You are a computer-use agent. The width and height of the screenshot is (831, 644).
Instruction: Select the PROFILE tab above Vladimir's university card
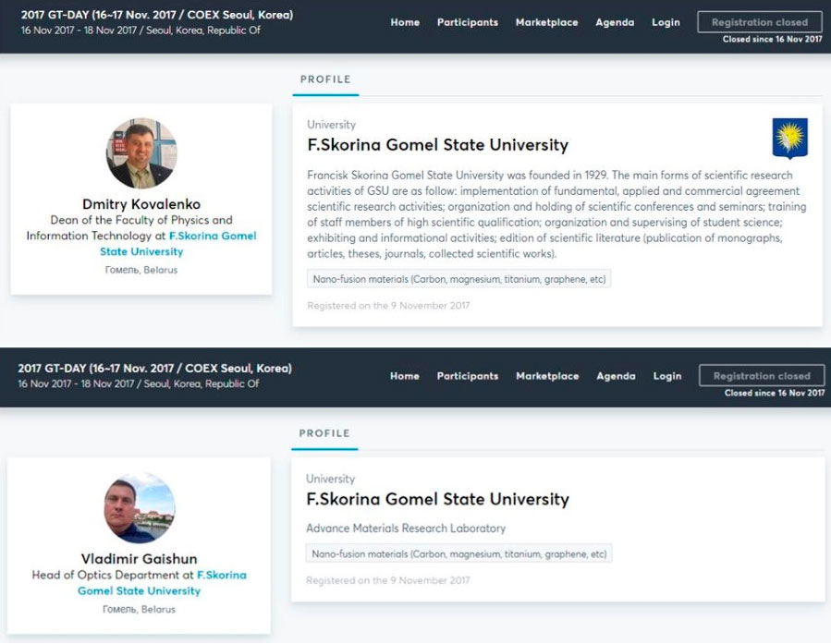tap(324, 433)
